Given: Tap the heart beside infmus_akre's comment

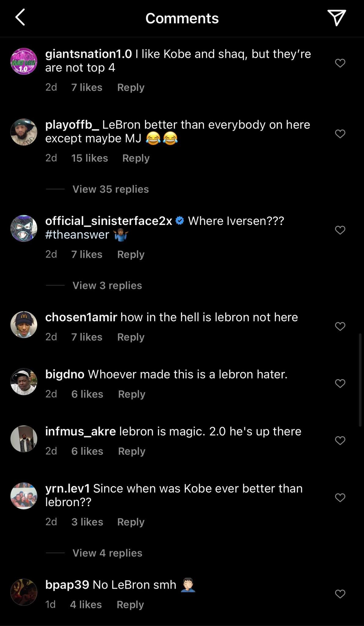Looking at the screenshot, I should 340,440.
